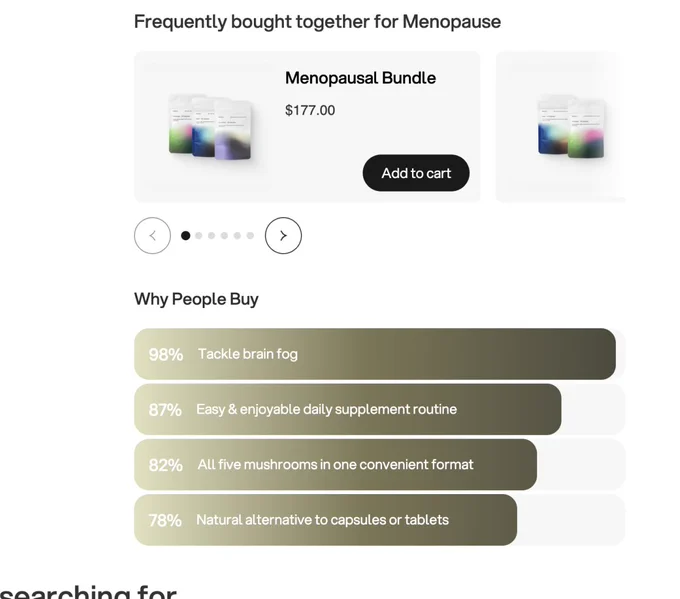The height and width of the screenshot is (599, 680).
Task: Select the first carousel dot
Action: [186, 236]
